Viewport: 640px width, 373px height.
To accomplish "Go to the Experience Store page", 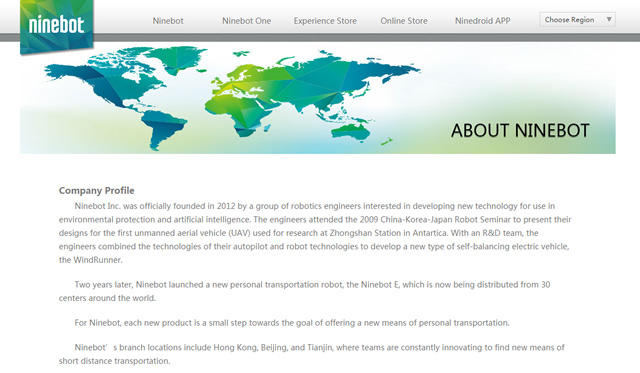I will click(325, 21).
